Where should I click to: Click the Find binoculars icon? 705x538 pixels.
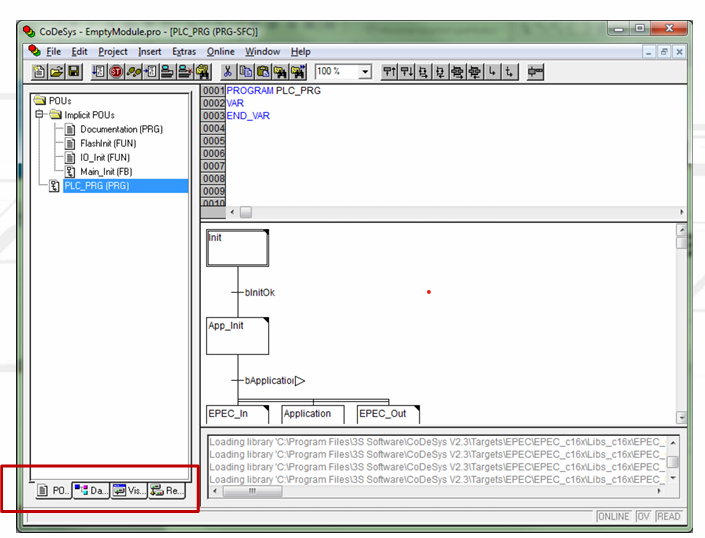pos(281,72)
